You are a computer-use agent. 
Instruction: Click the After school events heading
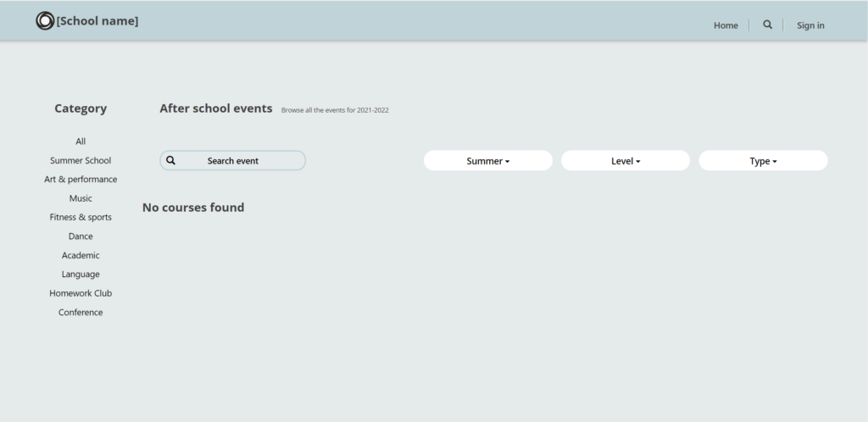pyautogui.click(x=216, y=108)
